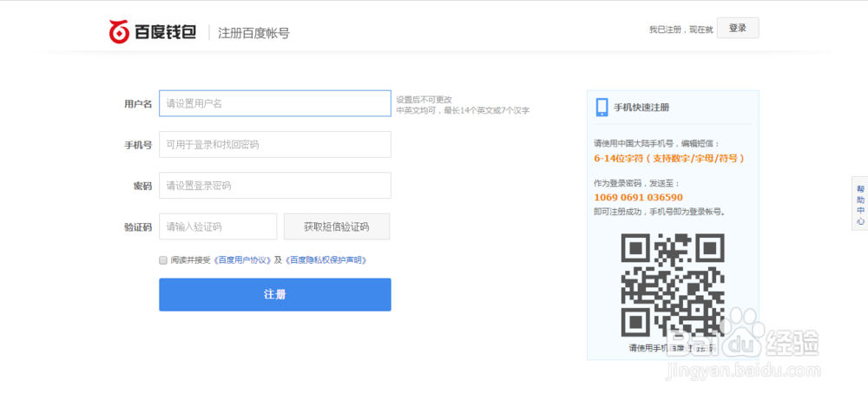Image resolution: width=868 pixels, height=400 pixels.
Task: Click the text 请使用中国大陆手机号，编辑短信：
Action: click(x=658, y=143)
